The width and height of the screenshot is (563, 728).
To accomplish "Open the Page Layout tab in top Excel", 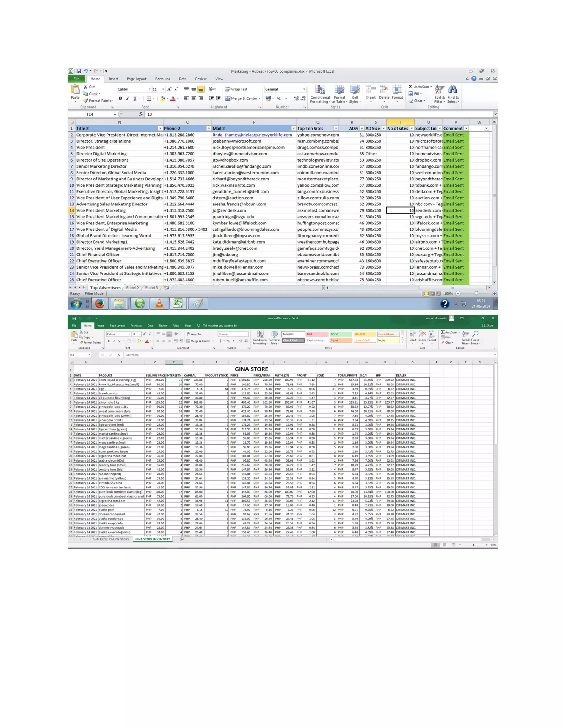I will tap(136, 79).
